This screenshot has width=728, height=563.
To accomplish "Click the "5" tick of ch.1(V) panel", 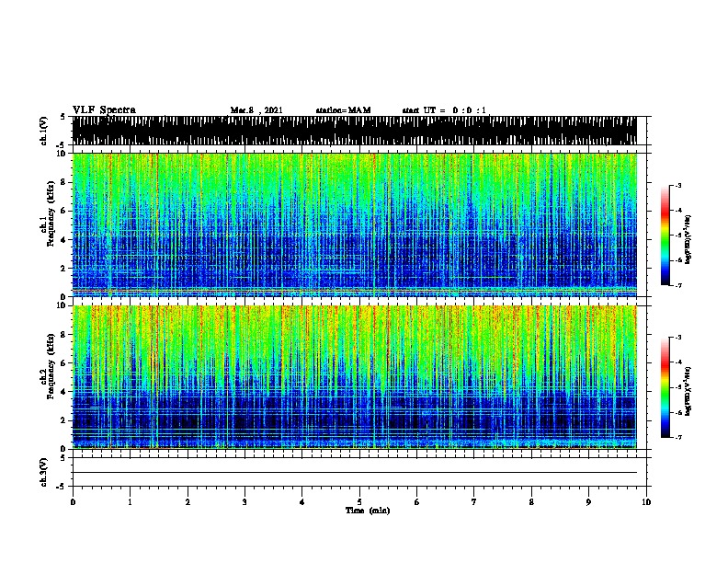I will 64,117.
